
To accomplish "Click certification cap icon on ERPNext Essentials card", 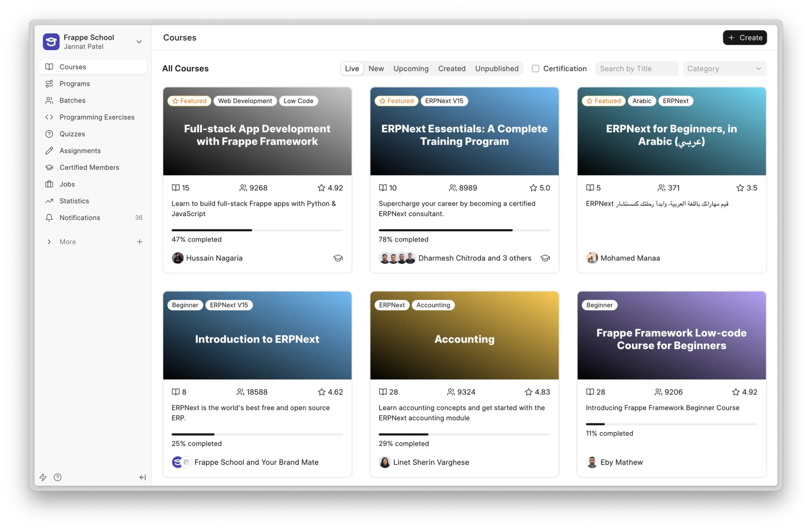I will 545,258.
